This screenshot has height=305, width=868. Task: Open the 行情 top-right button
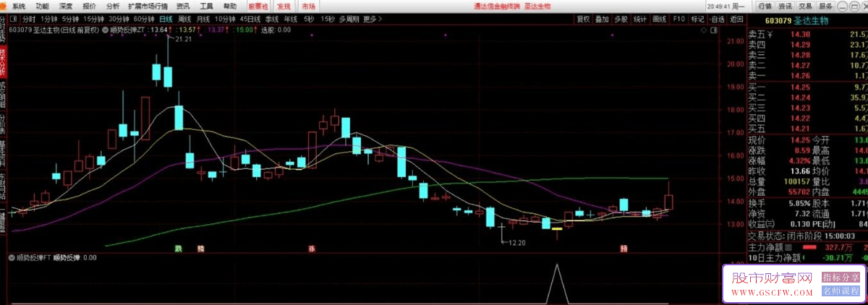pyautogui.click(x=767, y=5)
